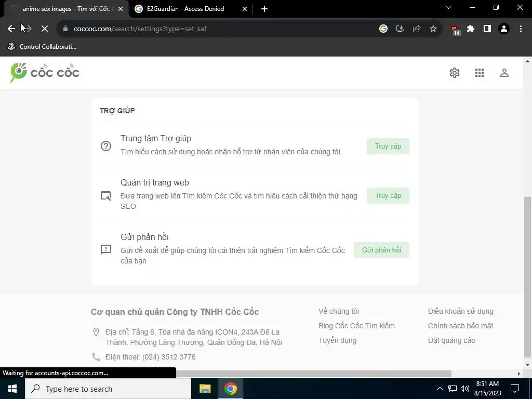The image size is (532, 399).
Task: Click the install app icon in address bar
Action: tap(400, 29)
